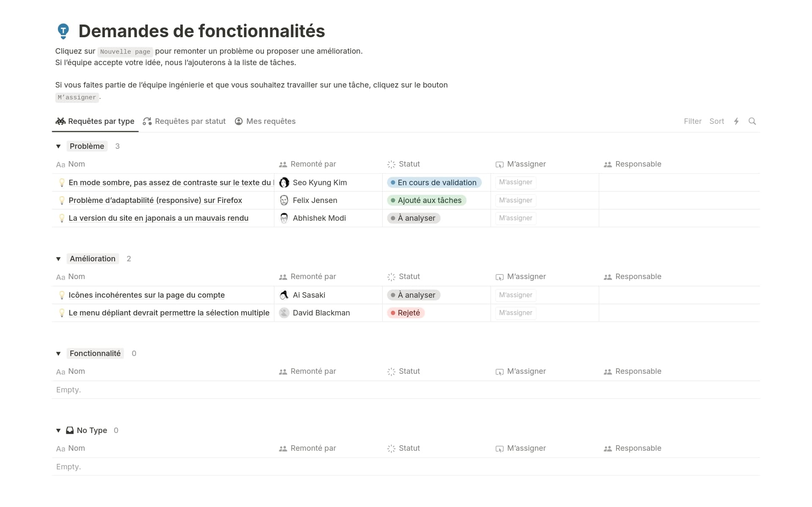812x507 pixels.
Task: Open the blue En cours de validation status
Action: point(434,183)
